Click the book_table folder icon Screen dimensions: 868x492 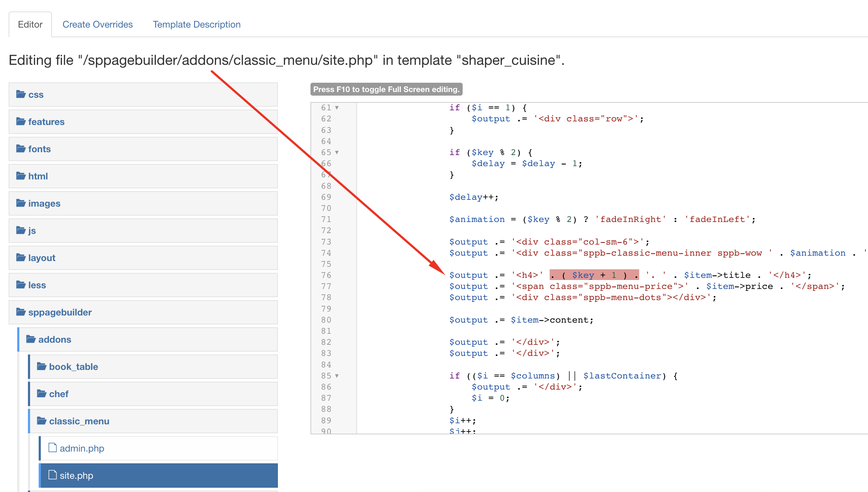[x=42, y=366]
